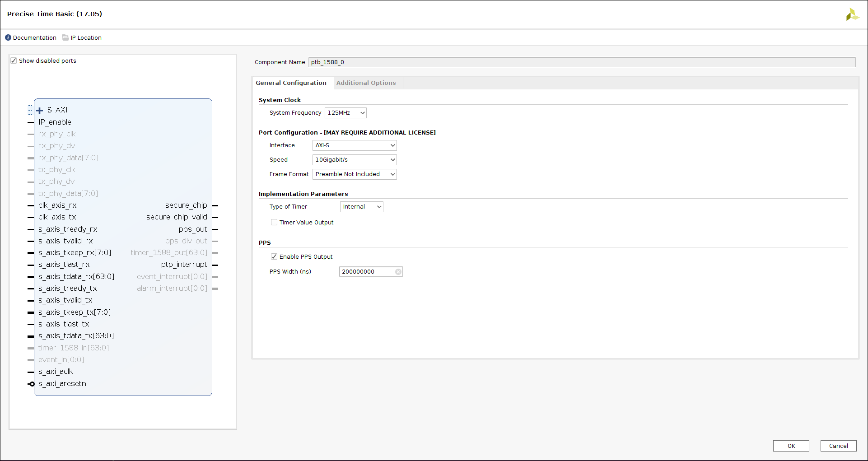Viewport: 868px width, 461px height.
Task: Select the timer_1588_in[63:0] port
Action: point(74,348)
